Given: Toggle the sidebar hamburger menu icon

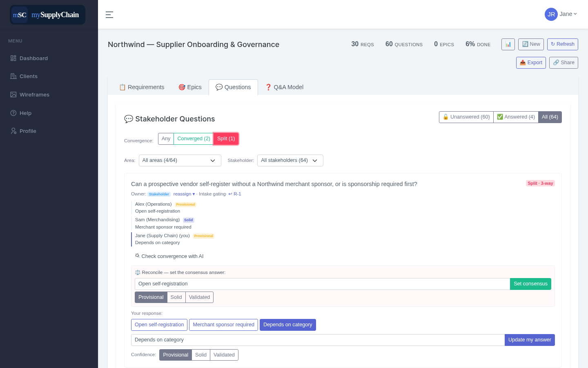Looking at the screenshot, I should pyautogui.click(x=109, y=15).
